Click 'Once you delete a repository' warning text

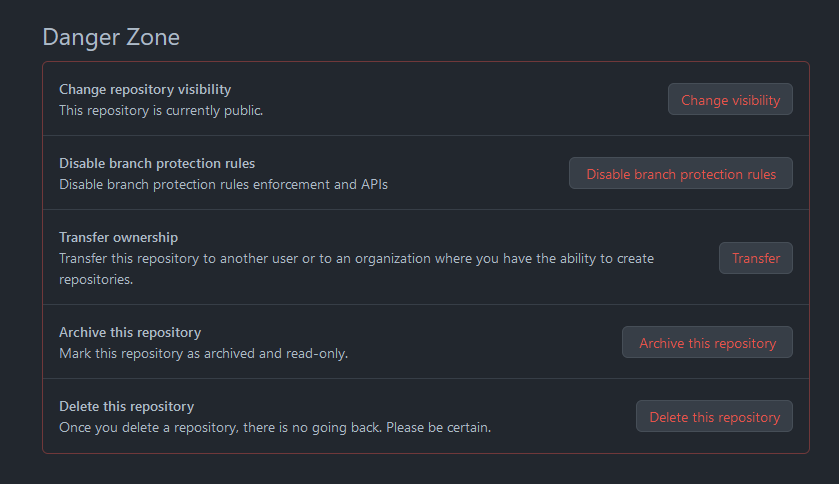[150, 427]
